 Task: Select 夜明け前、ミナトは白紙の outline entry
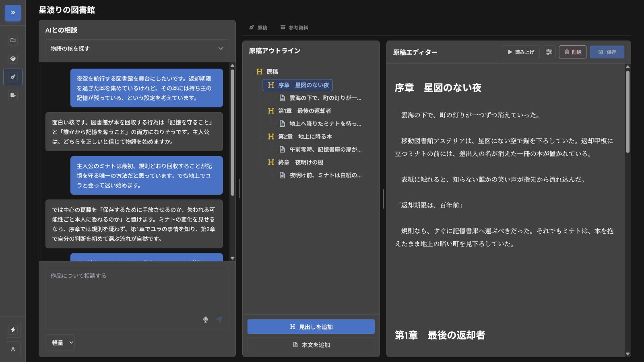click(x=326, y=175)
